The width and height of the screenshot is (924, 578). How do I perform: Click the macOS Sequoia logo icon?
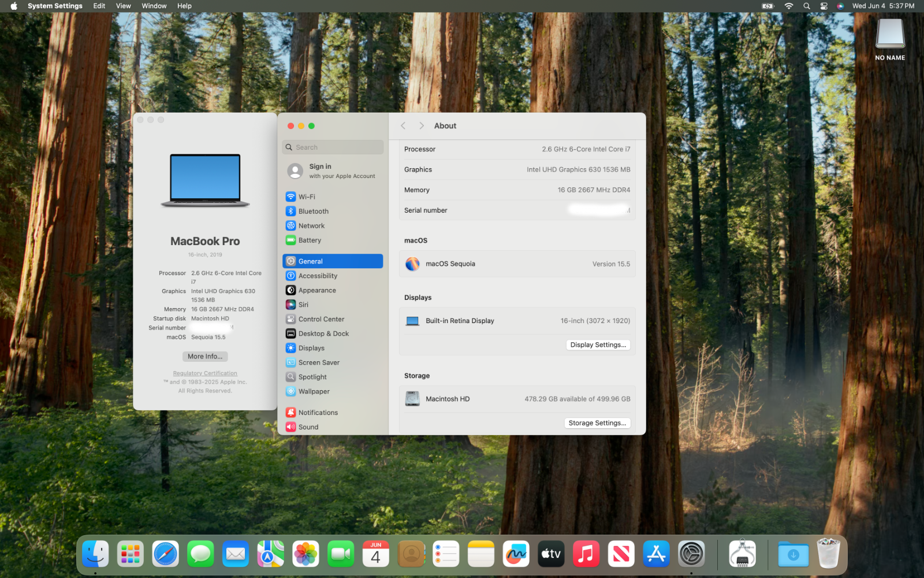(x=412, y=264)
